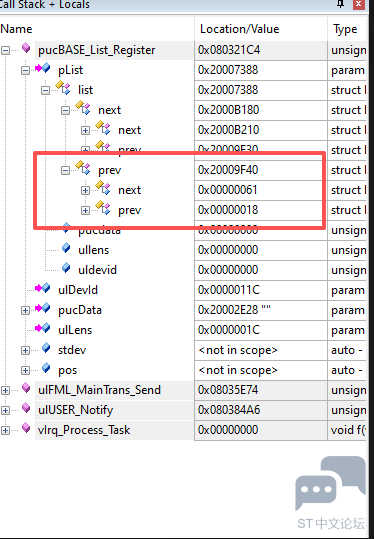Collapse the list struct node
Image resolution: width=374 pixels, height=539 pixels.
point(45,90)
